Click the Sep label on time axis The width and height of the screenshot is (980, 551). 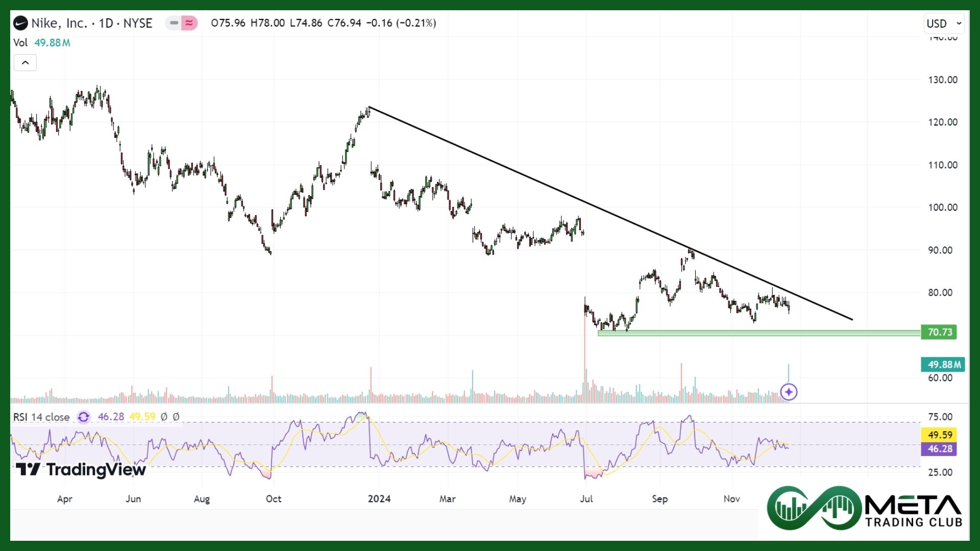659,499
